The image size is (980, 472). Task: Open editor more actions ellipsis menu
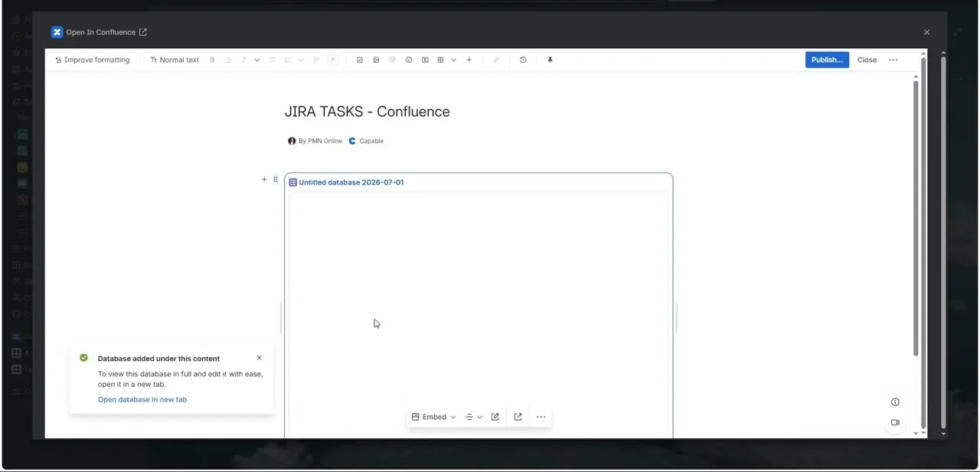pos(893,60)
